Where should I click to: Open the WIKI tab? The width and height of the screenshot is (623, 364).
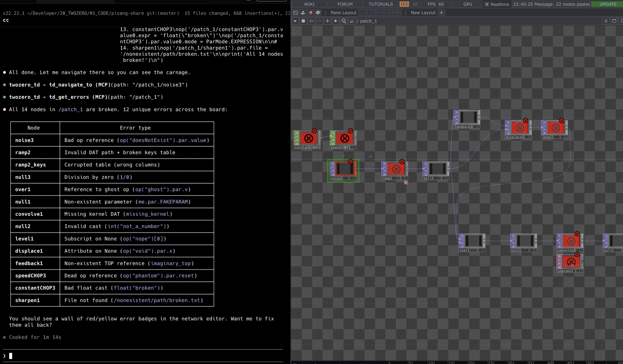[x=309, y=4]
